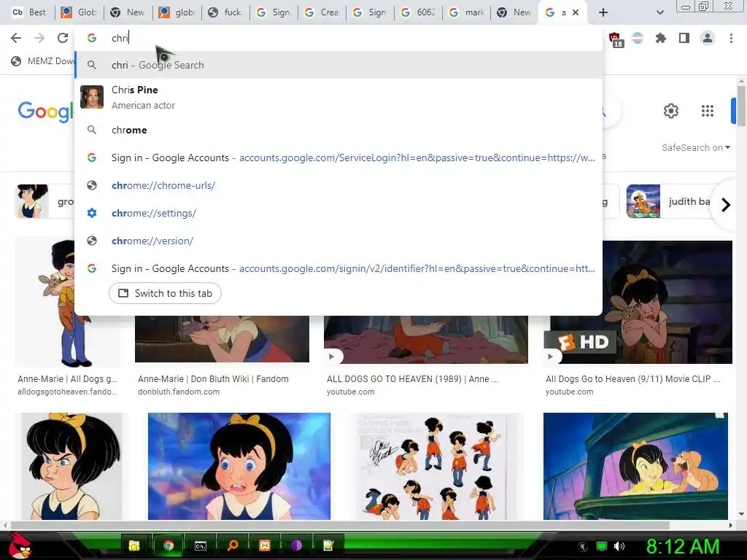Click the volume speaker tray icon
Image resolution: width=747 pixels, height=560 pixels.
point(619,546)
